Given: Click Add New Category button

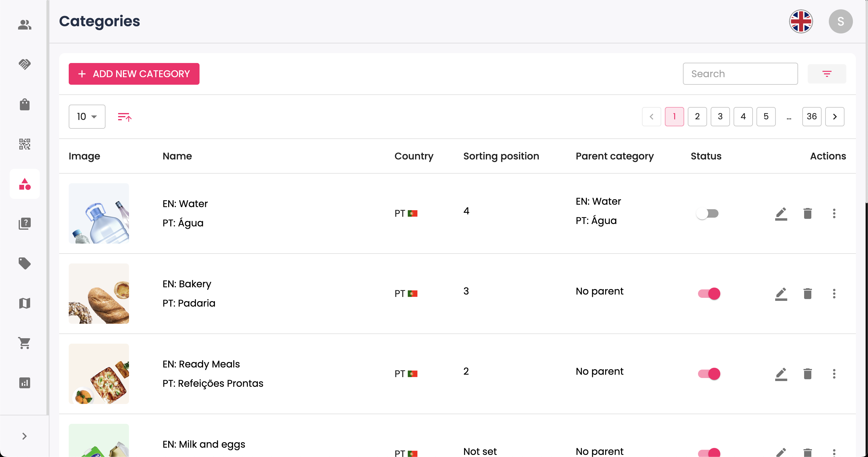Looking at the screenshot, I should click(134, 74).
